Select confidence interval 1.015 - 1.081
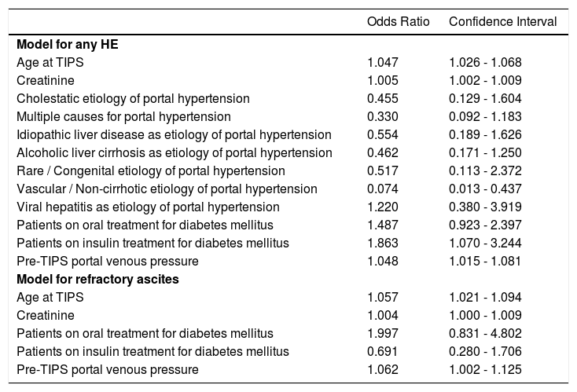The image size is (577, 392). [x=485, y=261]
